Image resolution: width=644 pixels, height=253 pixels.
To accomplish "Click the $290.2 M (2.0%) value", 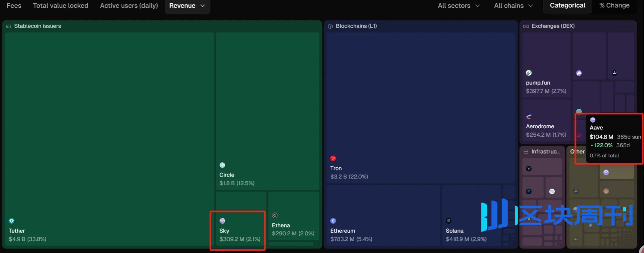I will point(293,233).
